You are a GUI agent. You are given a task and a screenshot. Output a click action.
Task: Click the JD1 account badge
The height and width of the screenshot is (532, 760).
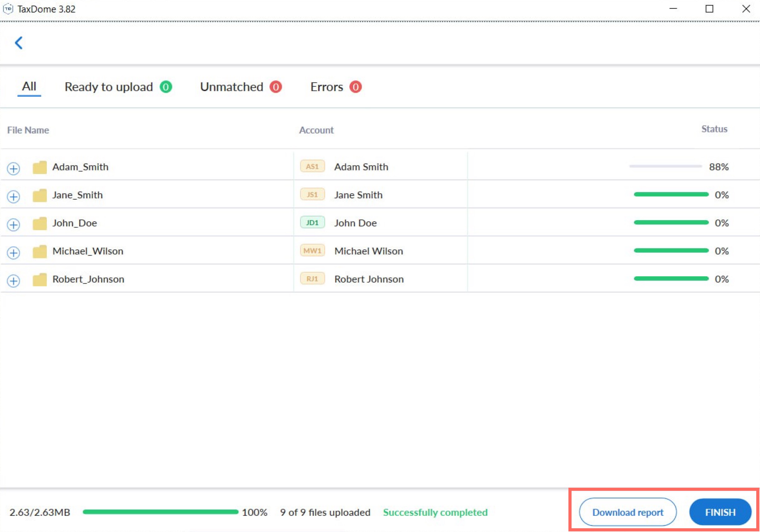coord(312,223)
